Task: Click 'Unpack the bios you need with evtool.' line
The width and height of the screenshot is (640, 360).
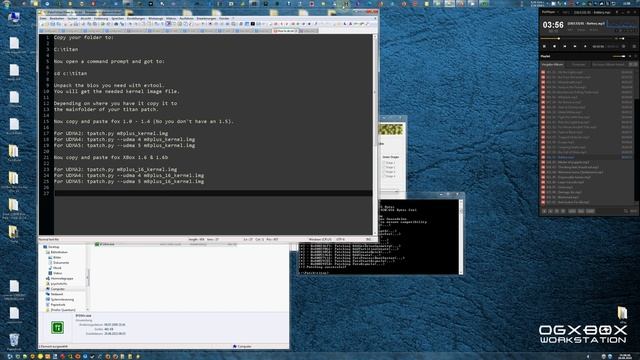Action: (x=109, y=85)
